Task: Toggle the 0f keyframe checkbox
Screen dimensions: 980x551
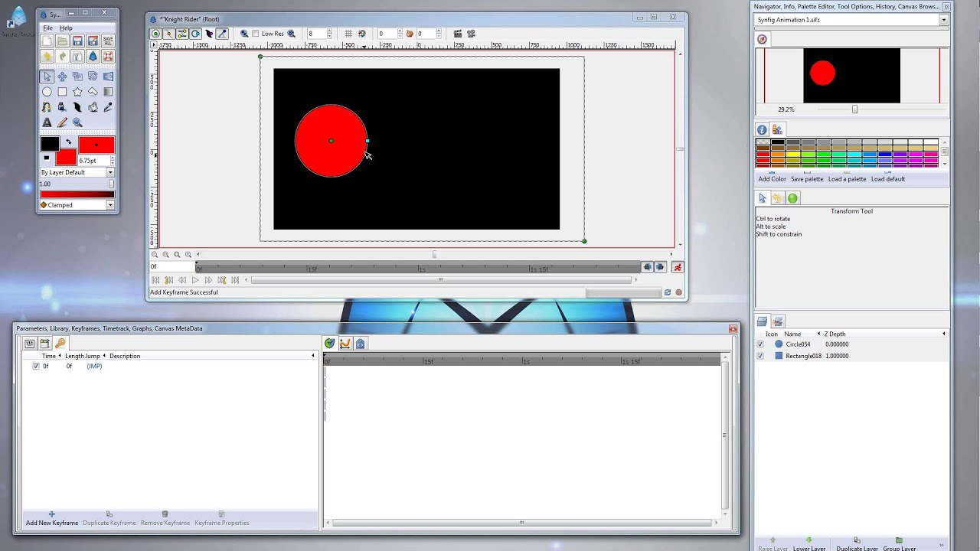Action: click(x=36, y=367)
